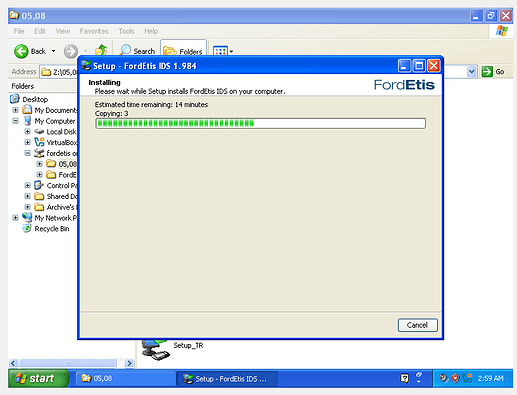Viewport: 517px width, 395px height.
Task: Click the VirtualBox tray icon
Action: tap(467, 378)
